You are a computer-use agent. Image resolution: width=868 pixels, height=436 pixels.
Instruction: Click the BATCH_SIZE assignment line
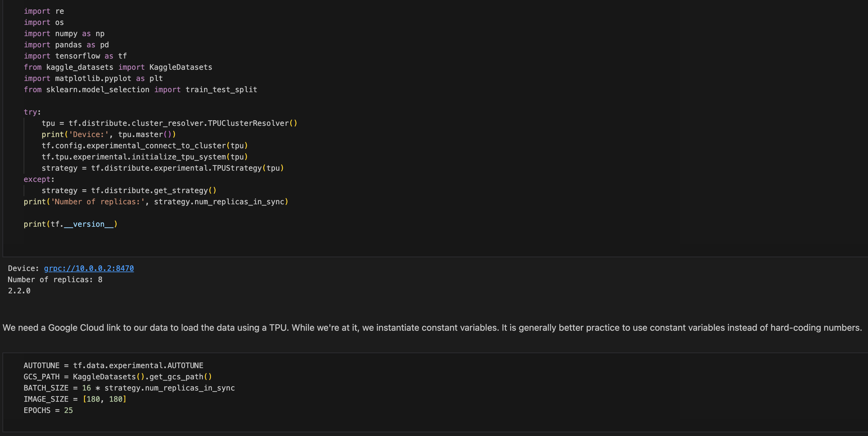[x=129, y=388]
